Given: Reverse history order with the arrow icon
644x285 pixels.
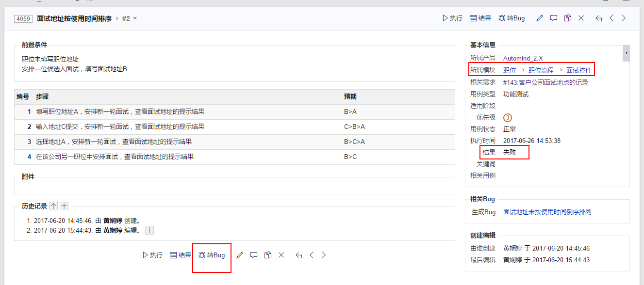Looking at the screenshot, I should click(x=53, y=206).
